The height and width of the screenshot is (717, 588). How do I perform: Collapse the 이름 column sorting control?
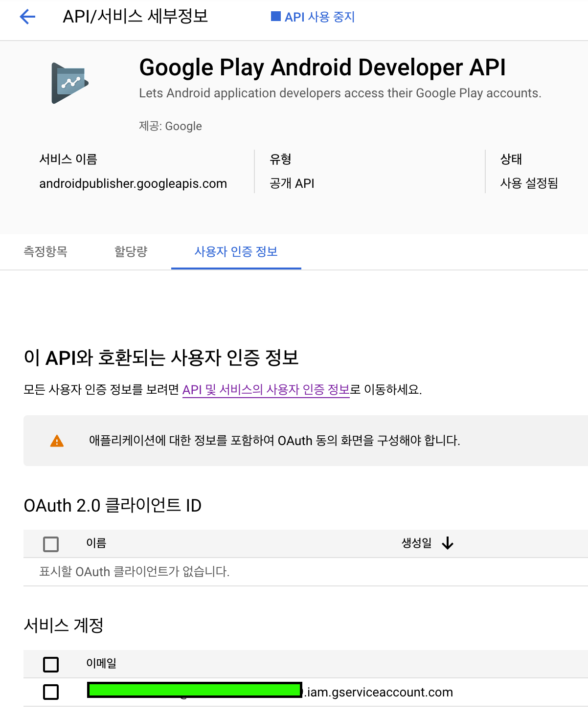96,543
